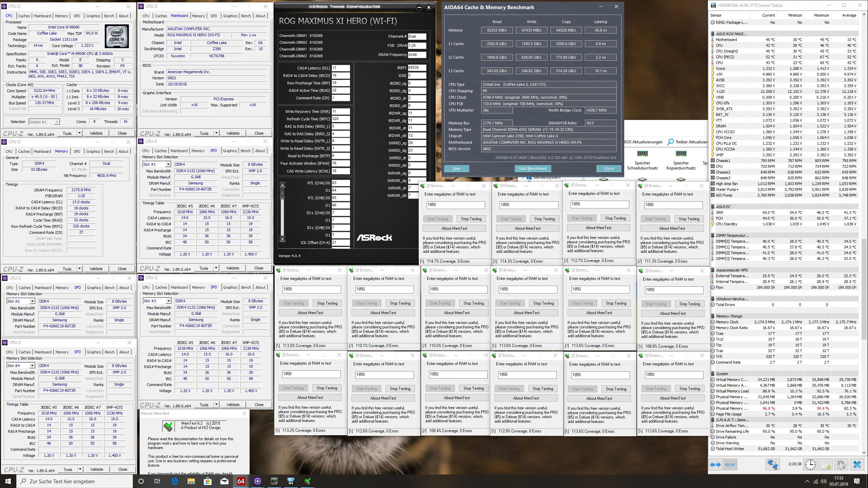Click Speicher Kopierdurchsatz memory icon
This screenshot has height=488, width=868.
pyautogui.click(x=681, y=154)
